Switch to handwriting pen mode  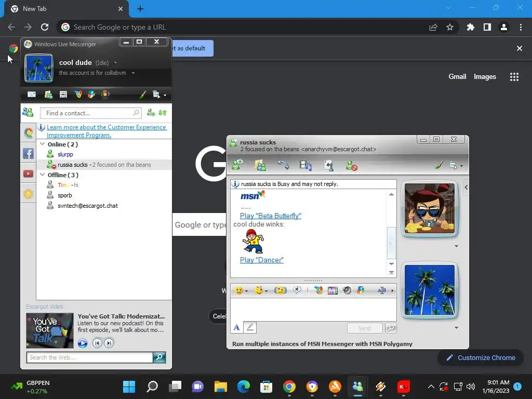click(x=250, y=327)
